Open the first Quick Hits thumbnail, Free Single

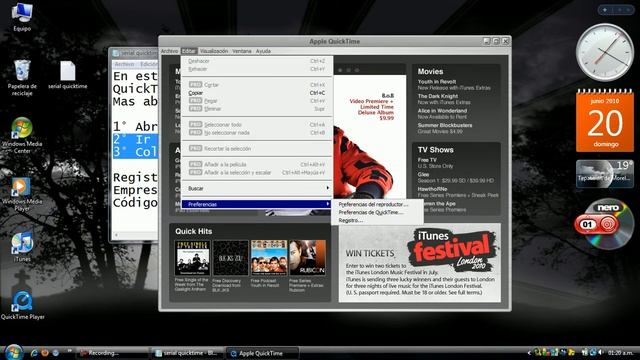pyautogui.click(x=192, y=258)
